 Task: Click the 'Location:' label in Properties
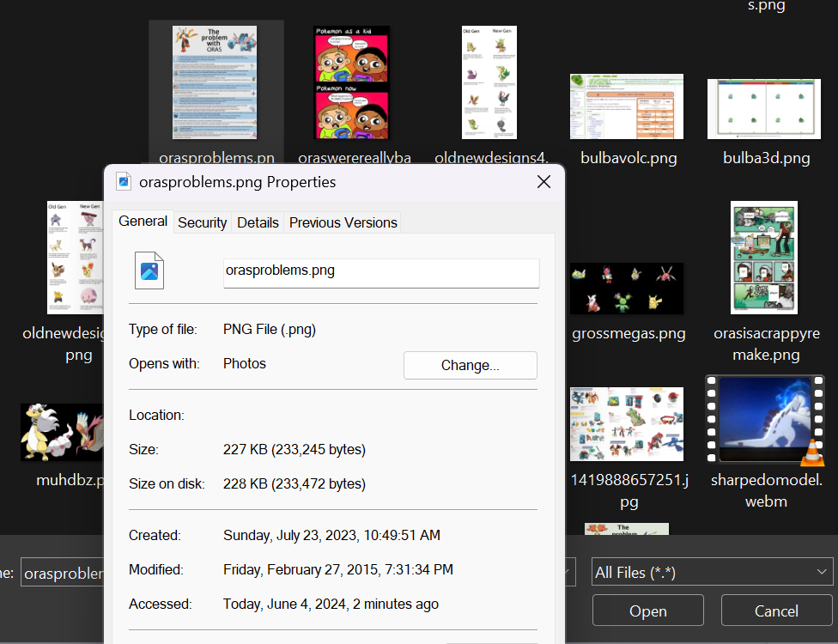click(x=156, y=416)
